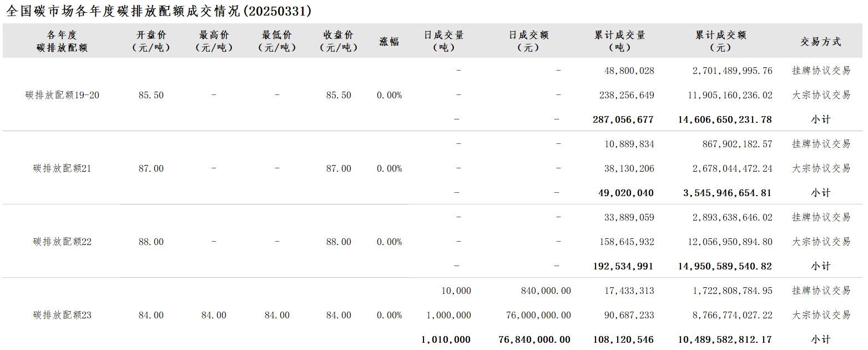This screenshot has height=350, width=868.
Task: Click the table title 全国碳市场各年度碳排放配额成交情况(20250331)
Action: click(x=159, y=11)
